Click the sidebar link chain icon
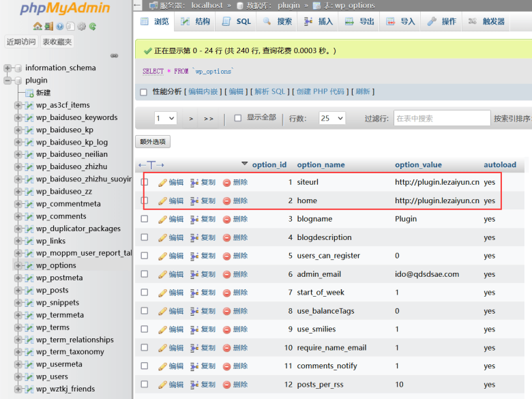This screenshot has height=399, width=532. (114, 56)
